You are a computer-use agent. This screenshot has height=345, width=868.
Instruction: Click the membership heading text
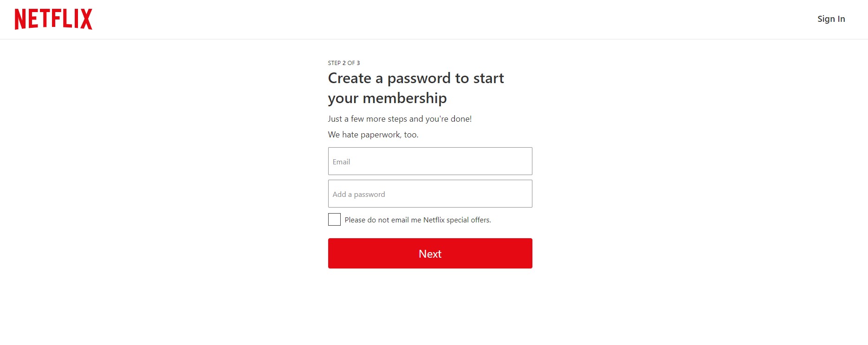point(415,88)
